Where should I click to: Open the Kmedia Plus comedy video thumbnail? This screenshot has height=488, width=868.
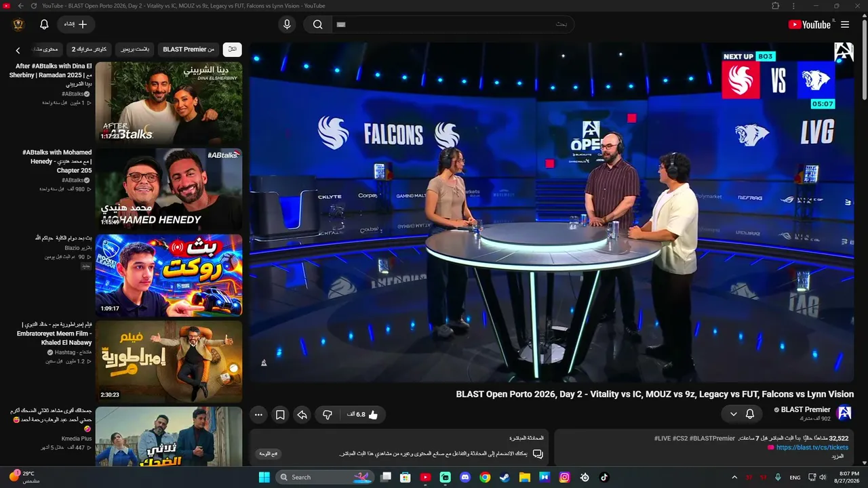click(169, 436)
